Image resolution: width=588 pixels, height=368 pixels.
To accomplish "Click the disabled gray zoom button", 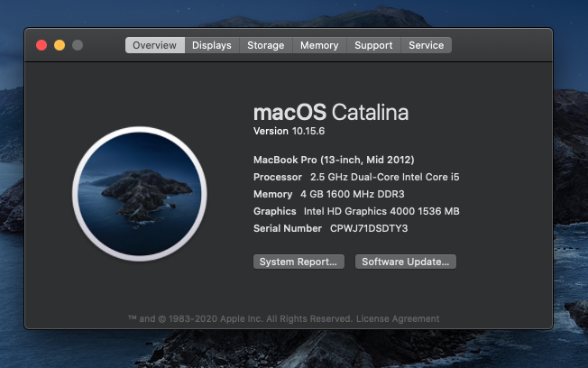I will pyautogui.click(x=78, y=45).
